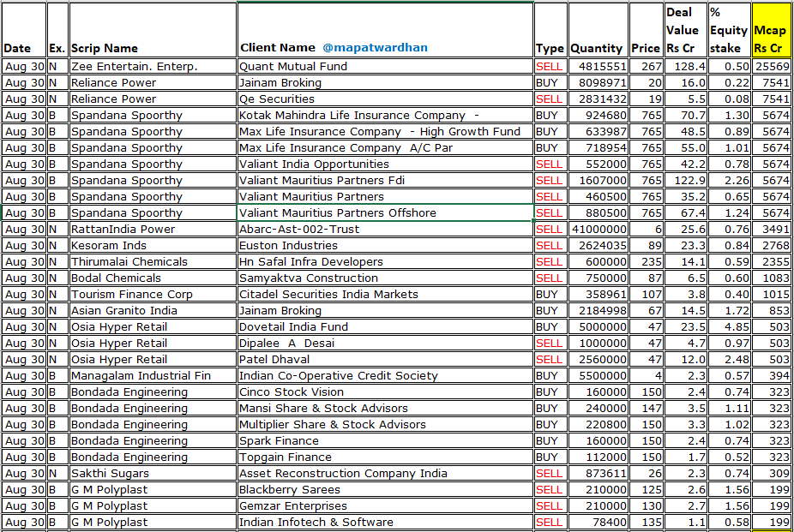Select "Samyaktva Construction" client cell

385,278
